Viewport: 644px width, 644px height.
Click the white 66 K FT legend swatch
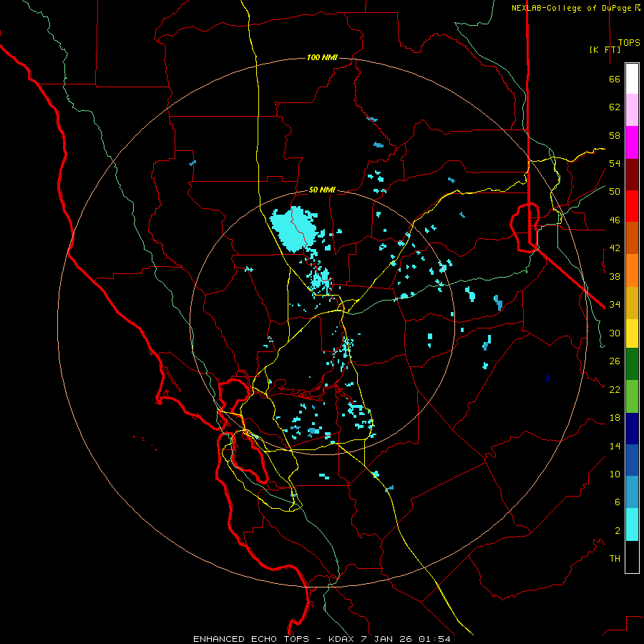(x=632, y=79)
